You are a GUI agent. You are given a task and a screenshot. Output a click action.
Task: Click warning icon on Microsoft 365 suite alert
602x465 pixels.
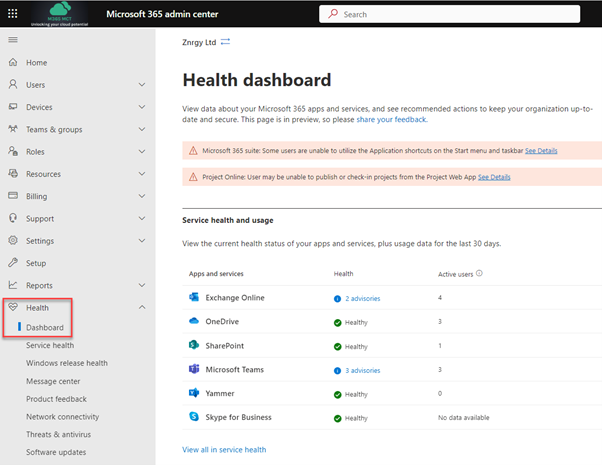(193, 151)
